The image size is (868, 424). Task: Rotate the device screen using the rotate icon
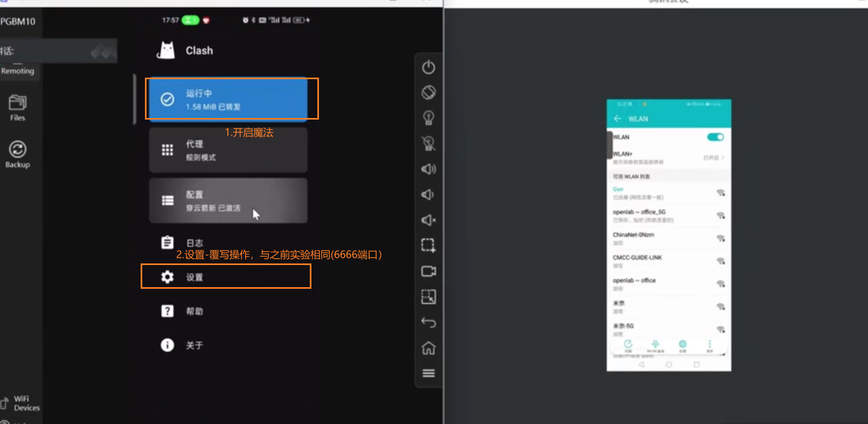[x=428, y=93]
